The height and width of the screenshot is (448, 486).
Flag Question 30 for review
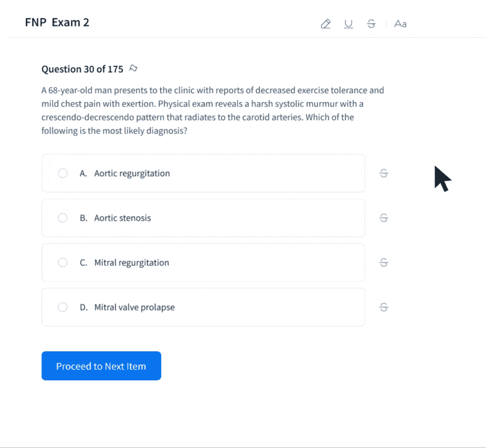(x=133, y=68)
